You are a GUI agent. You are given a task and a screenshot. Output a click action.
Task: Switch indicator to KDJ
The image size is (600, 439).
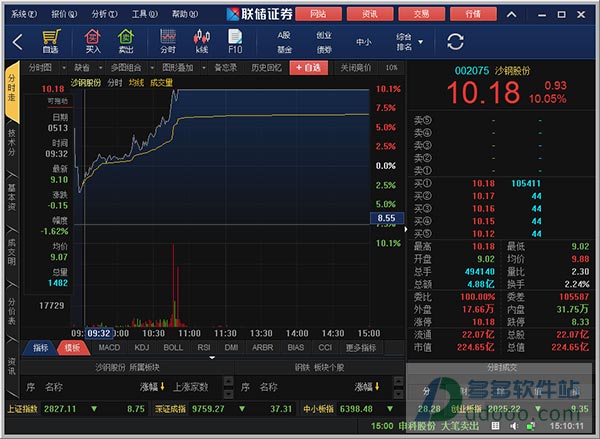point(142,348)
